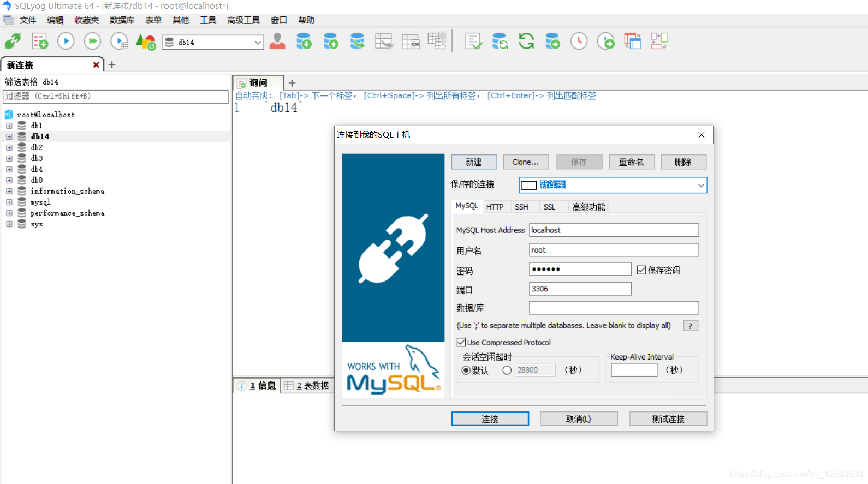
Task: Click the Execute Query play icon
Action: point(66,41)
